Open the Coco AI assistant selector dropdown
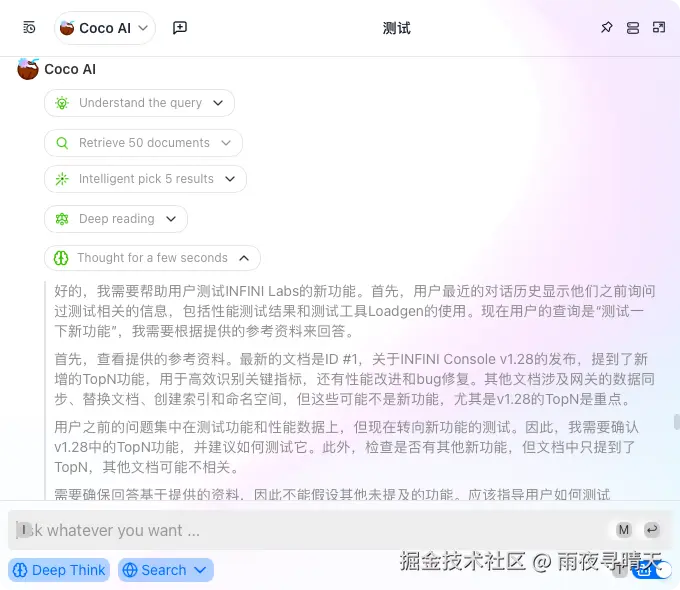 coord(105,28)
